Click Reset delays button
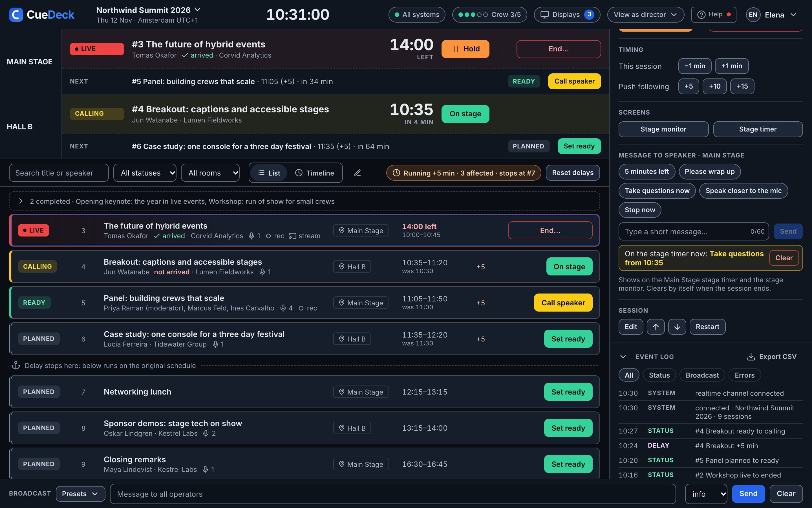 572,173
